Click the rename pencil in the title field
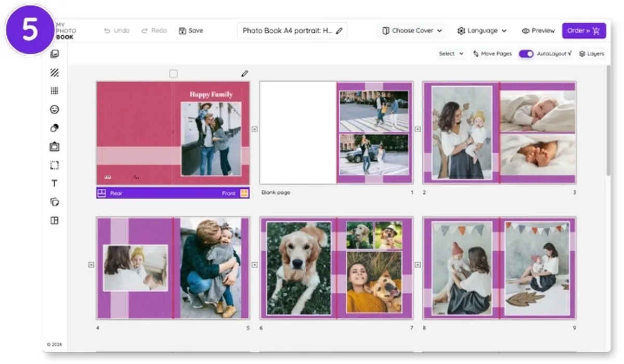 pyautogui.click(x=339, y=31)
